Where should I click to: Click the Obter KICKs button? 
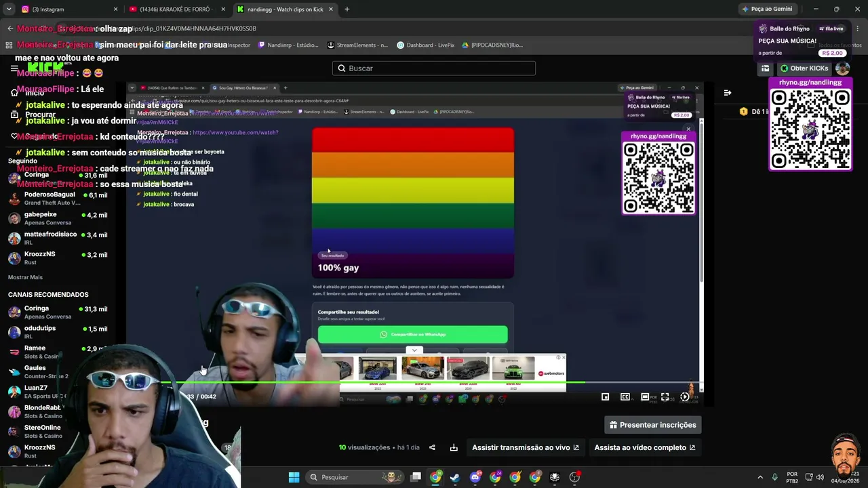[804, 68]
